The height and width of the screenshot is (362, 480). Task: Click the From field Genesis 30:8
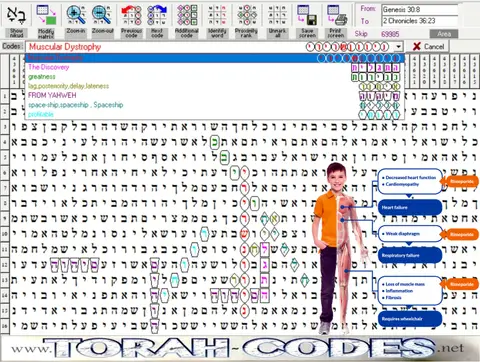(420, 9)
